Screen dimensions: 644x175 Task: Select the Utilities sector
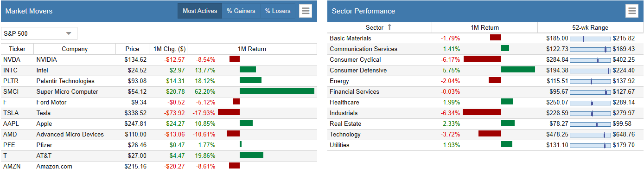[x=339, y=145]
